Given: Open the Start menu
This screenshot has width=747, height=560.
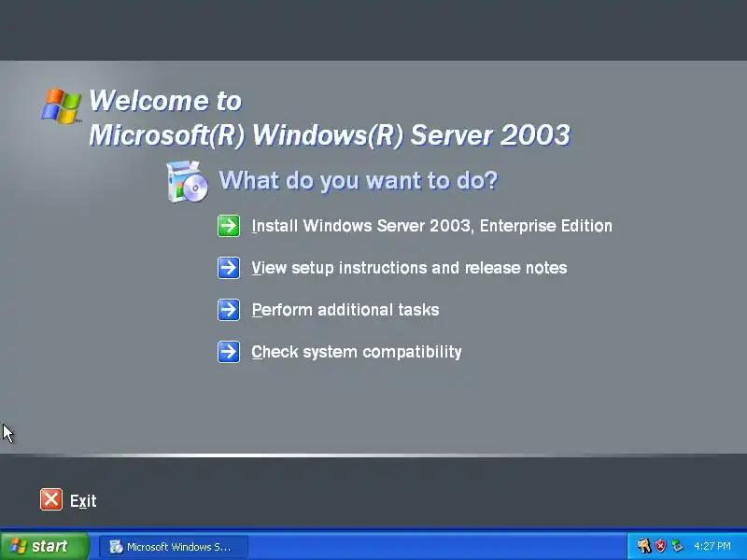Looking at the screenshot, I should [x=44, y=546].
